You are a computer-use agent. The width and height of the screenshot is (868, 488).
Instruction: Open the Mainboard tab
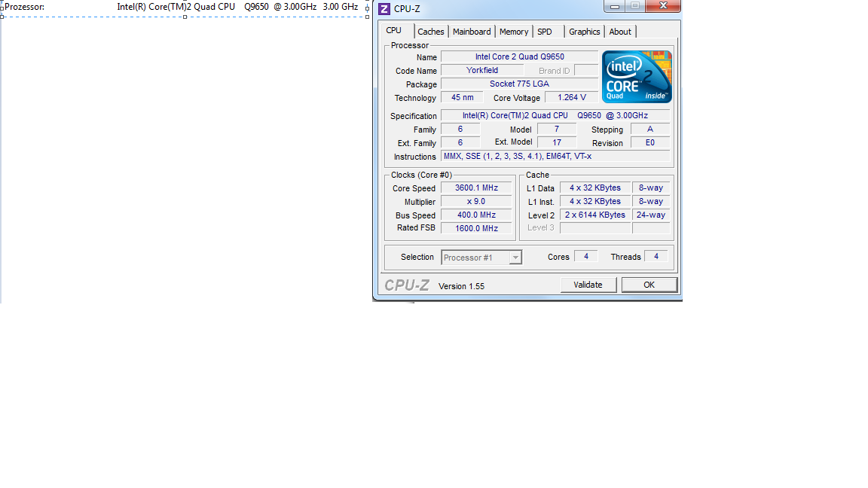(x=471, y=32)
